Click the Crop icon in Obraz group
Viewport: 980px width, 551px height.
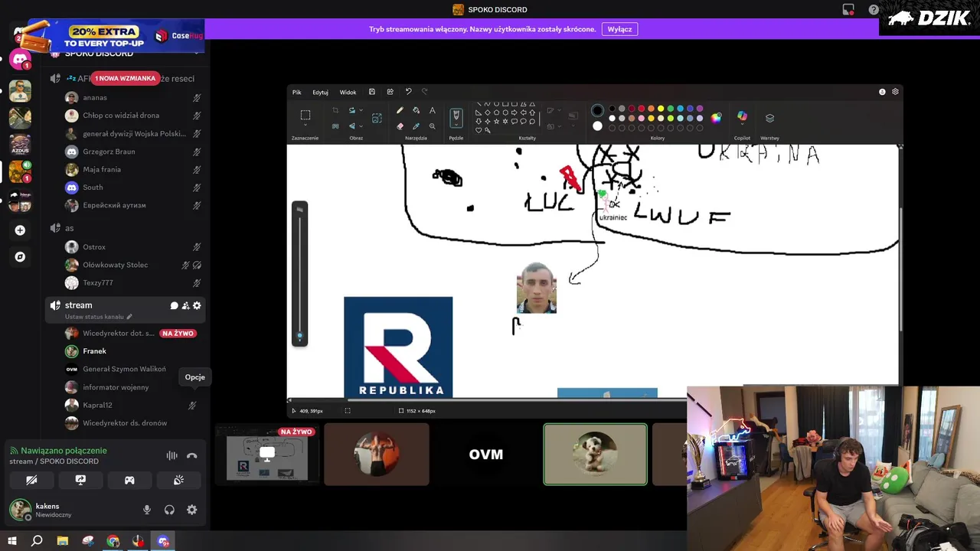[x=335, y=110]
